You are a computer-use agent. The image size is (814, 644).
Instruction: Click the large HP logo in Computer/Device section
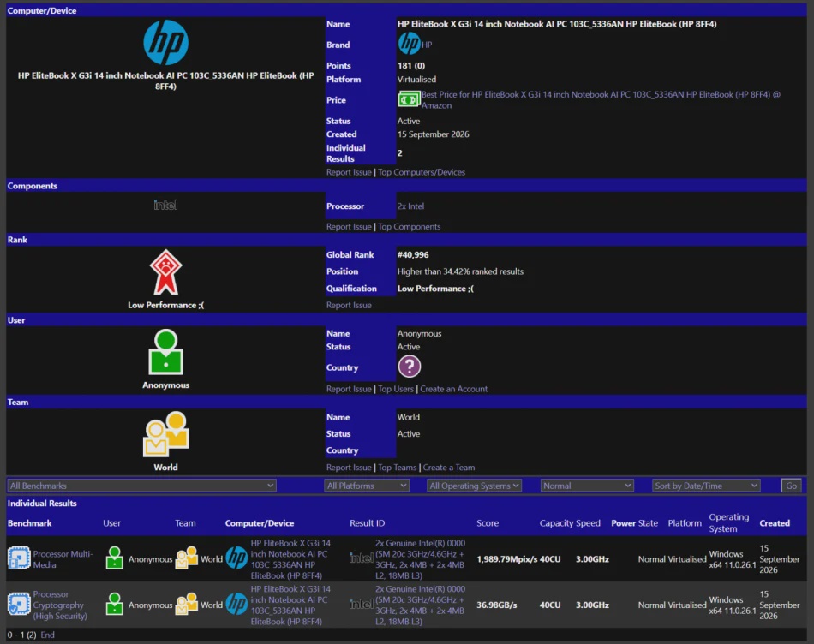point(165,43)
